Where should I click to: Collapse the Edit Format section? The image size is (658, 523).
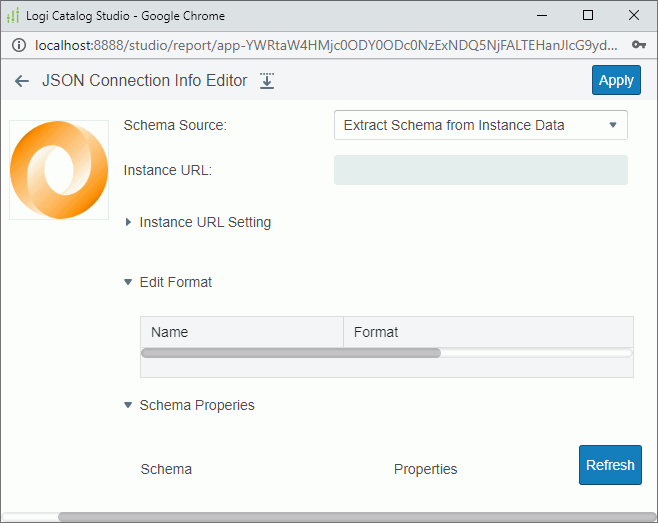tap(128, 282)
